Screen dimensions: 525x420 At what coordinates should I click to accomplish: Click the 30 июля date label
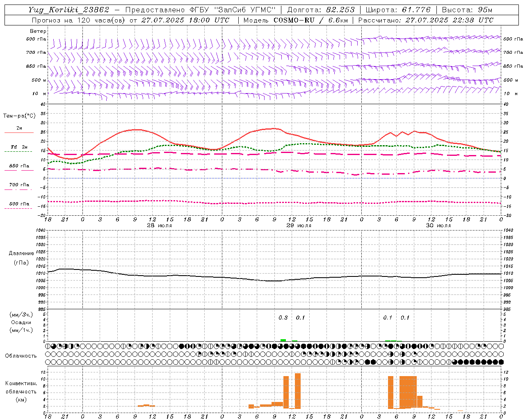pyautogui.click(x=438, y=226)
